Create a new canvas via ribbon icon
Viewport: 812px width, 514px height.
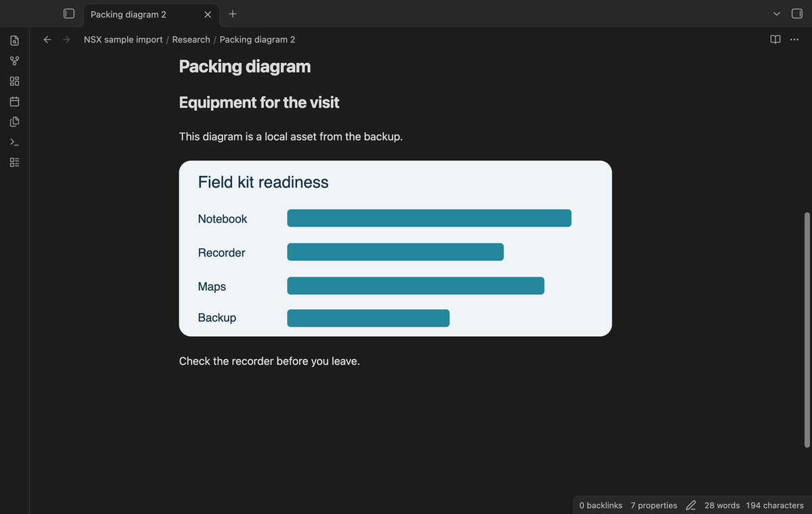click(x=15, y=82)
